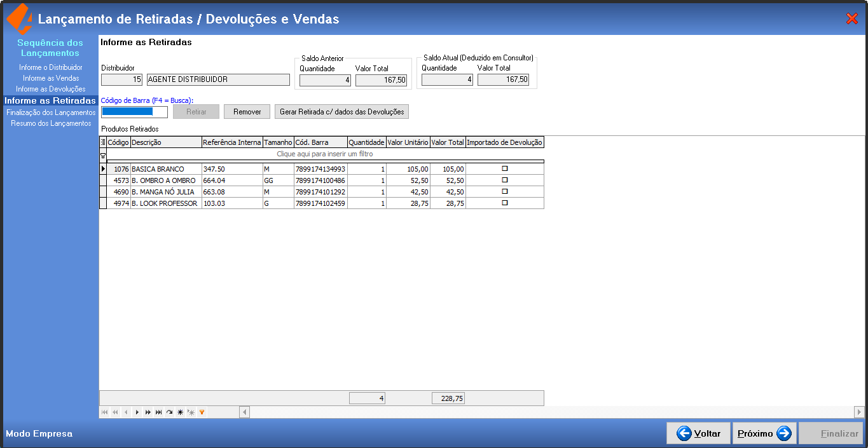Viewport: 868px width, 448px height.
Task: Click barcode cell 7899174134993
Action: [x=320, y=169]
